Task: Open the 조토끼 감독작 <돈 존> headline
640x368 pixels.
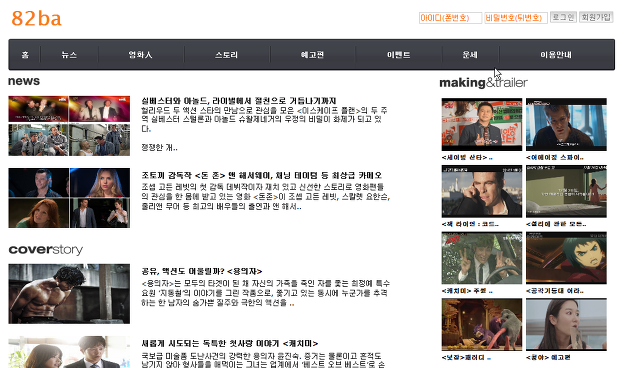Action: tap(262, 175)
